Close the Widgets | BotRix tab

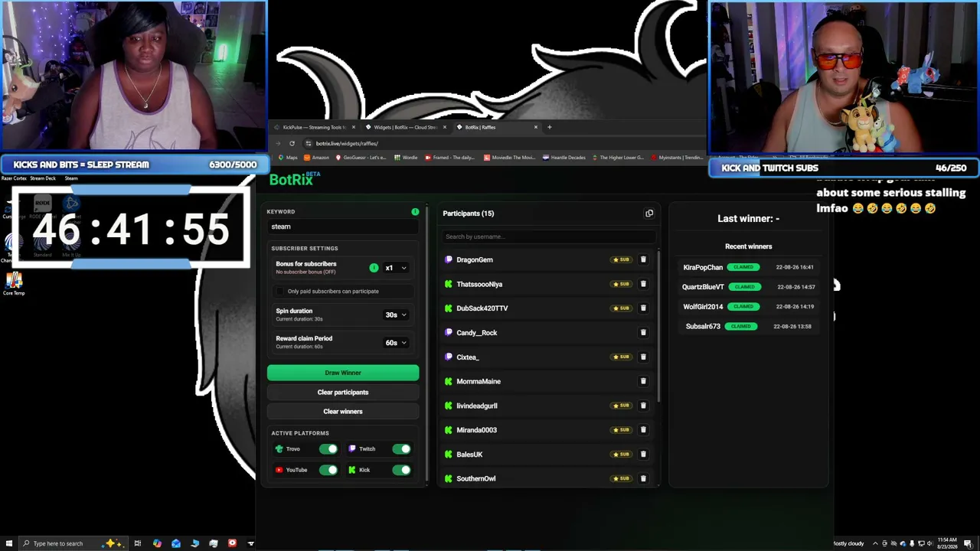click(444, 127)
